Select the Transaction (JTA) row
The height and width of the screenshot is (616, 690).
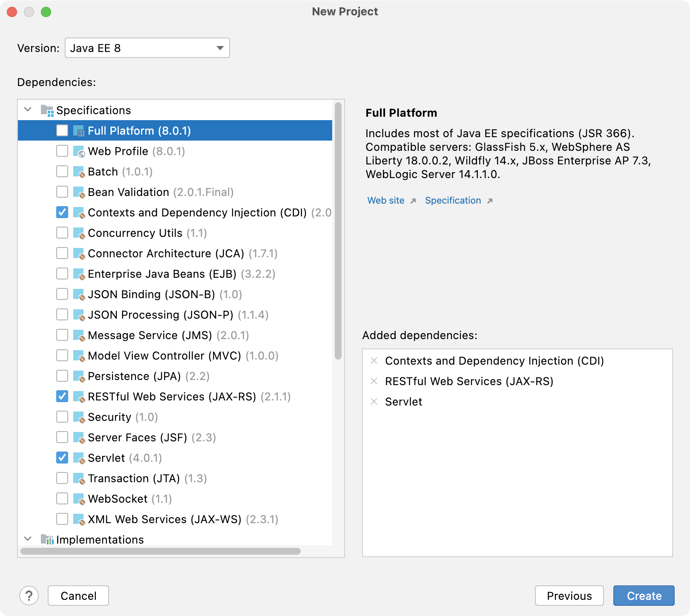tap(175, 478)
